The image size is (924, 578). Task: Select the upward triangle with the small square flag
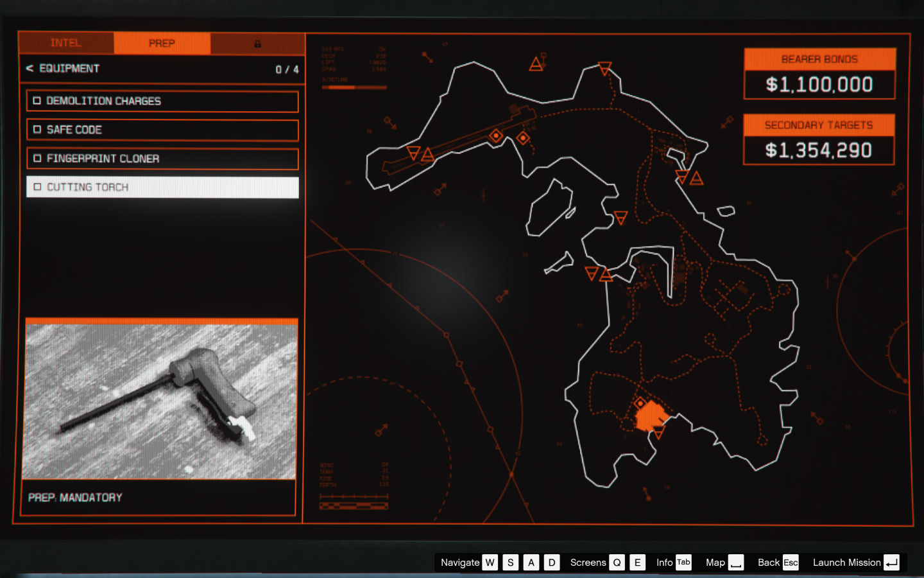pos(536,63)
